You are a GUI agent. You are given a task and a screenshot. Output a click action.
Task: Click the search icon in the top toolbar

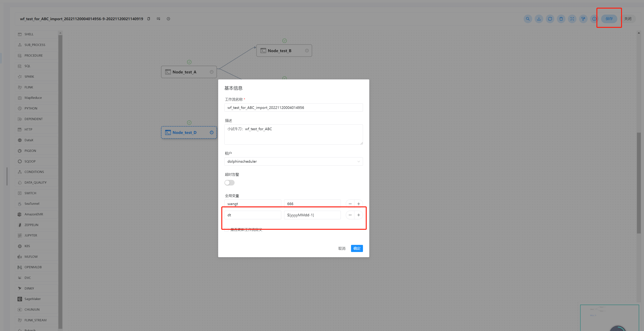click(x=528, y=19)
